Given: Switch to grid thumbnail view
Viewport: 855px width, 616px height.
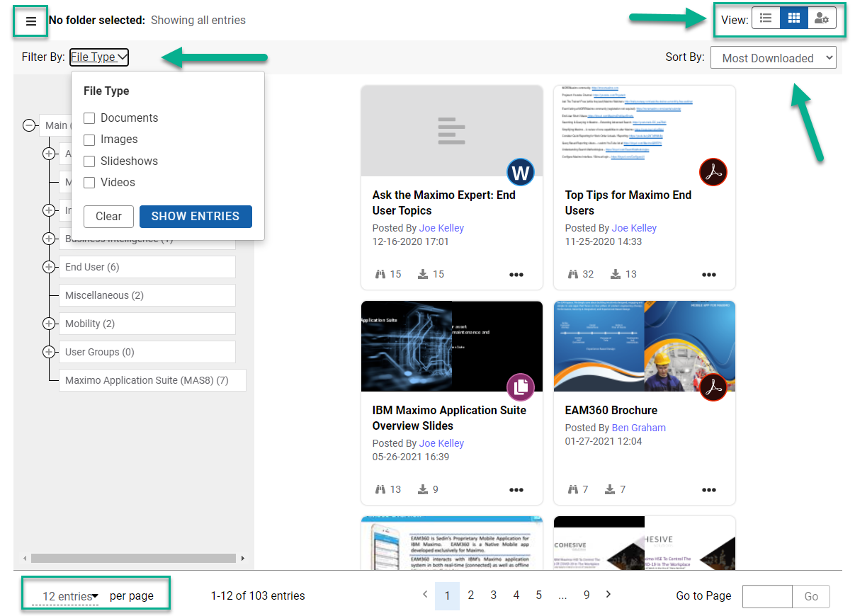Looking at the screenshot, I should click(x=793, y=19).
